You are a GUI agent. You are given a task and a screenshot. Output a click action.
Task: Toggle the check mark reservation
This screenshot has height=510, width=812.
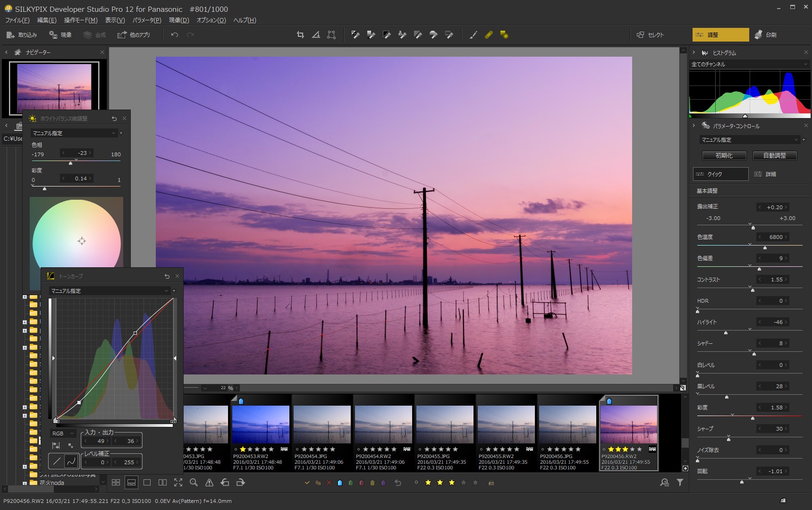click(x=307, y=483)
